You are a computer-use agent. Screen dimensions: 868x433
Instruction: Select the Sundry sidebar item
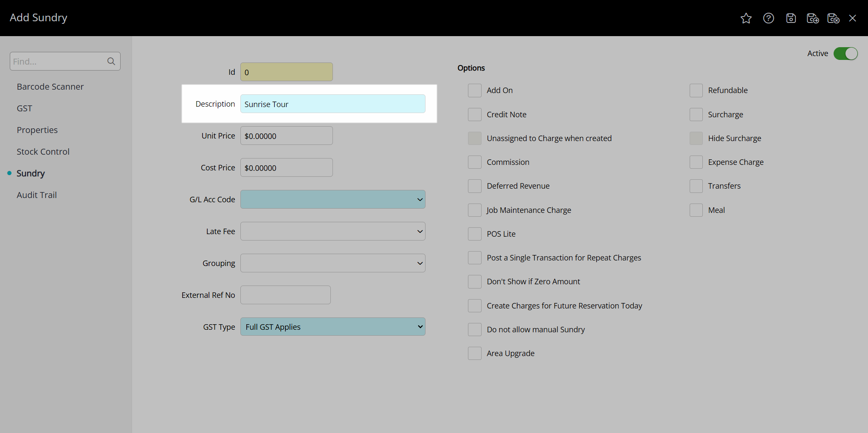[31, 173]
